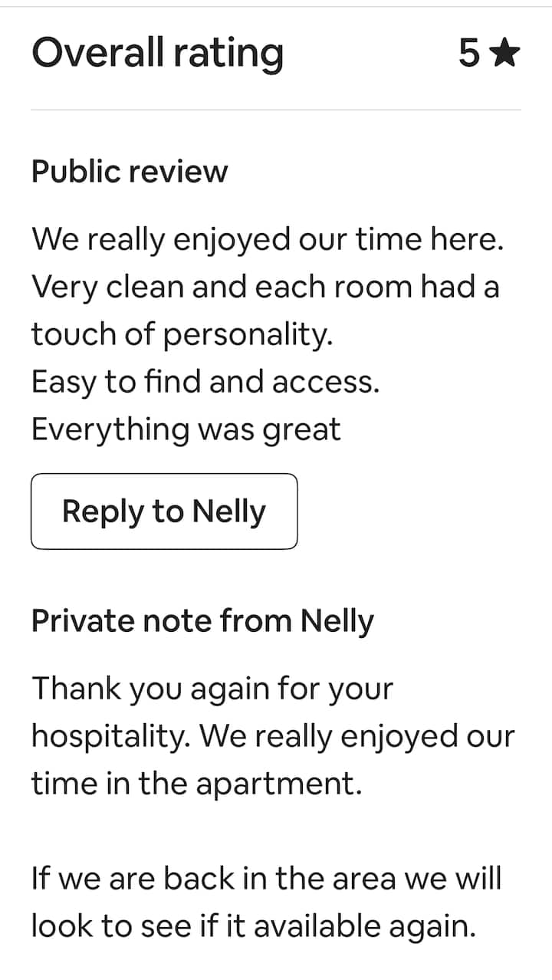Click the "Thank you again for your" line
552x980 pixels.
point(212,689)
